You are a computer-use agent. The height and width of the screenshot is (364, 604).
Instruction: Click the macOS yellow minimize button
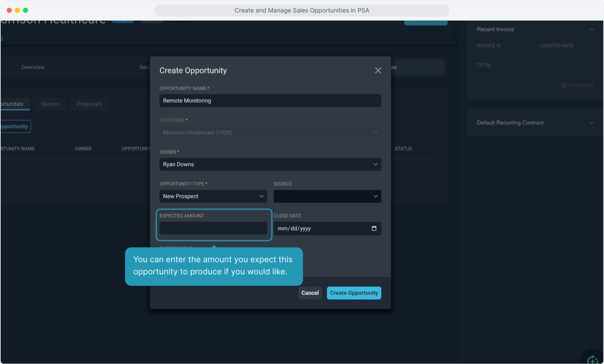click(17, 10)
